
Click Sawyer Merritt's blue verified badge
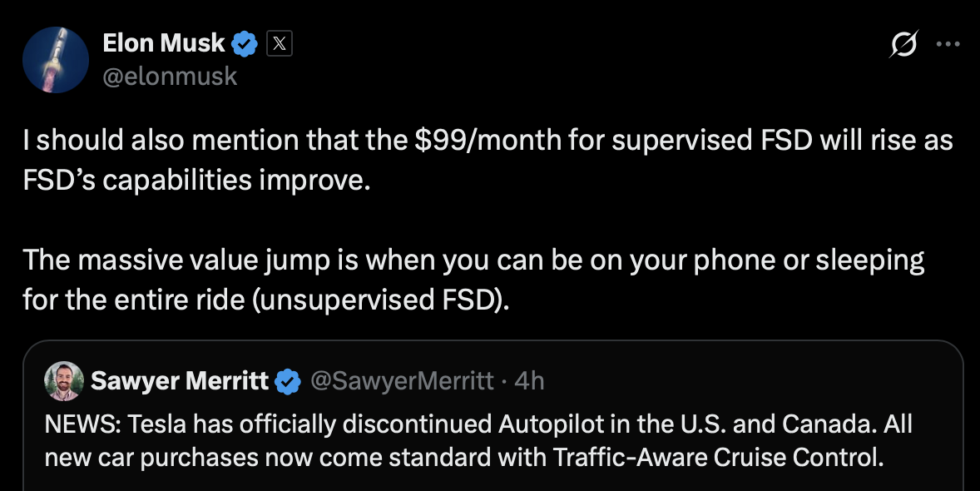(x=288, y=381)
